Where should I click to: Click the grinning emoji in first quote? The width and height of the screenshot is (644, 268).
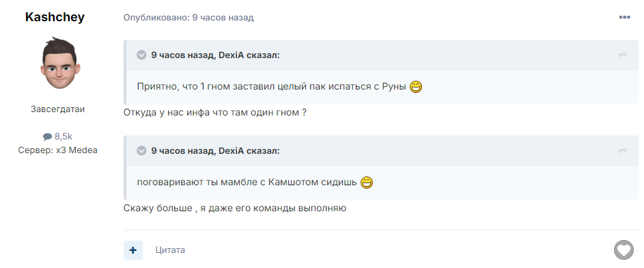tap(416, 87)
